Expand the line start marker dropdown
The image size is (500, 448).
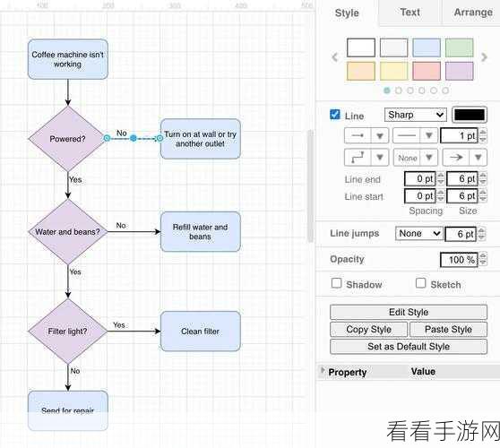[x=429, y=157]
